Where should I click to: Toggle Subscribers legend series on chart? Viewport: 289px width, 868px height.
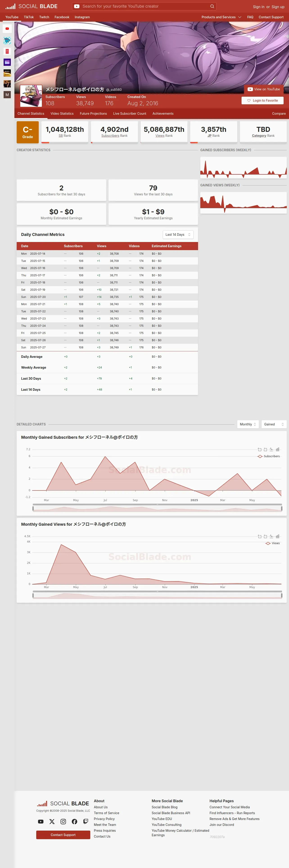click(x=269, y=456)
